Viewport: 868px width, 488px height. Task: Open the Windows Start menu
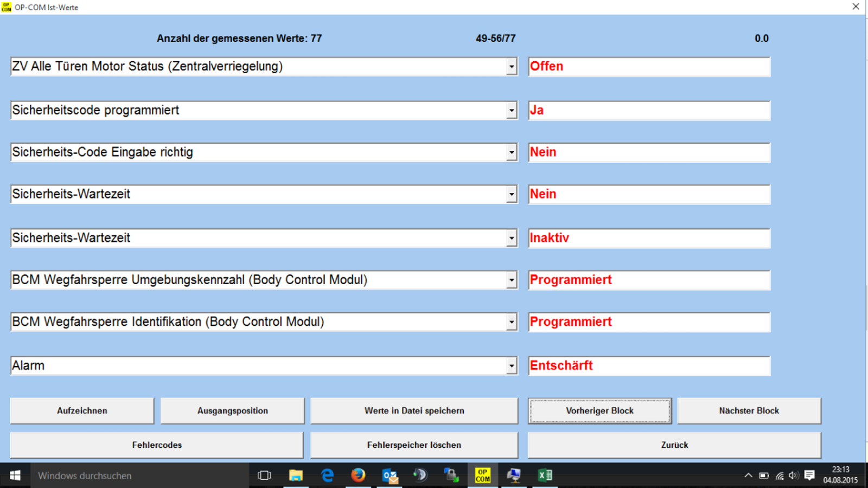click(15, 476)
